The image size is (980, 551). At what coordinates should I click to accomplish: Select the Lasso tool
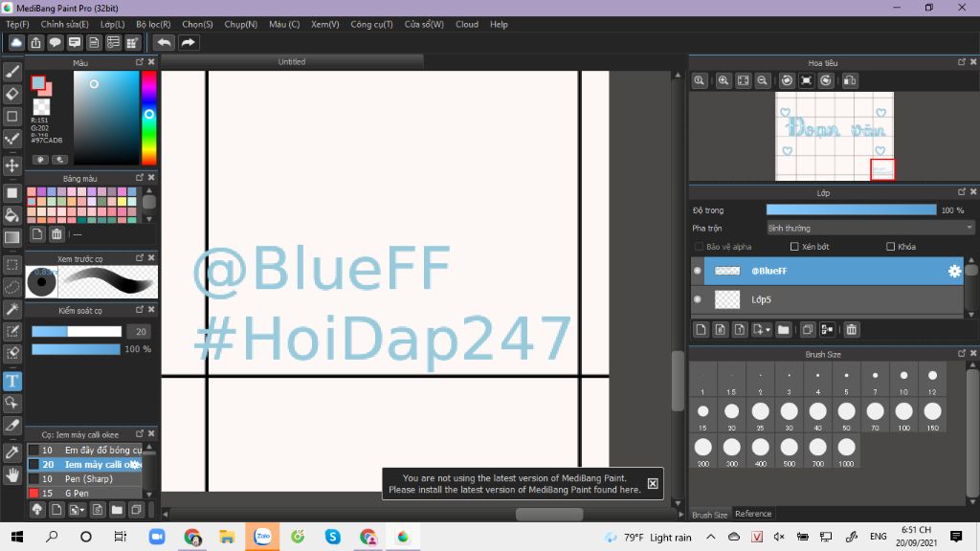click(x=11, y=287)
